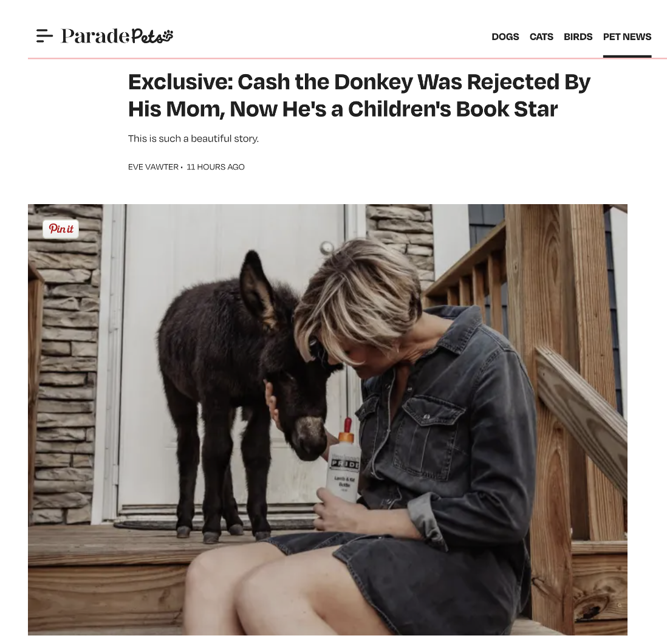Viewport: 667px width, 644px height.
Task: Click the door knob in the photo
Action: pyautogui.click(x=327, y=247)
